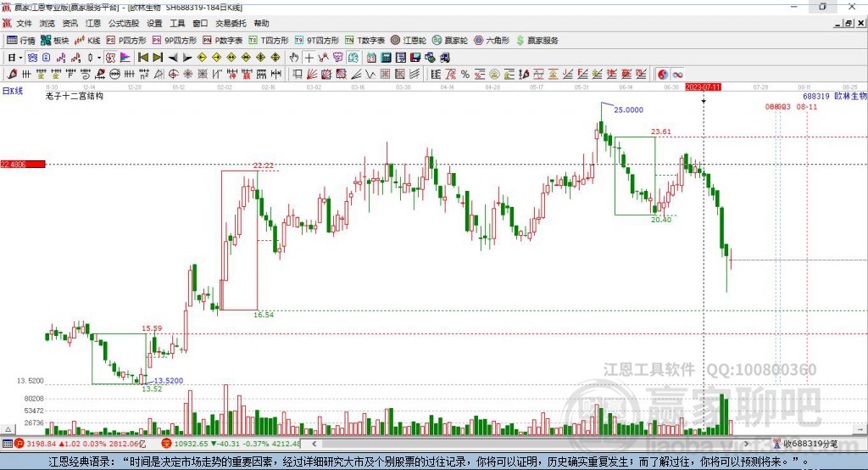
Task: Select the Gann fan lines tool
Action: tap(312, 75)
